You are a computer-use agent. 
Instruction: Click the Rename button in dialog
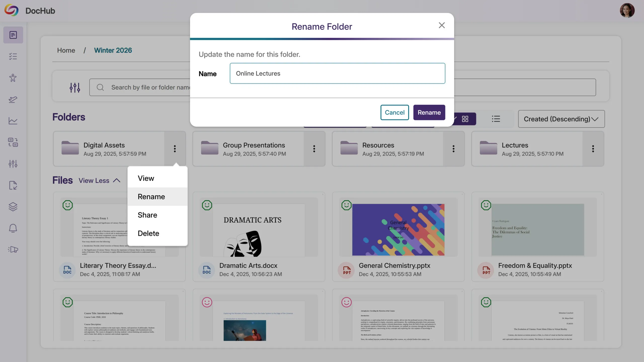pyautogui.click(x=429, y=112)
